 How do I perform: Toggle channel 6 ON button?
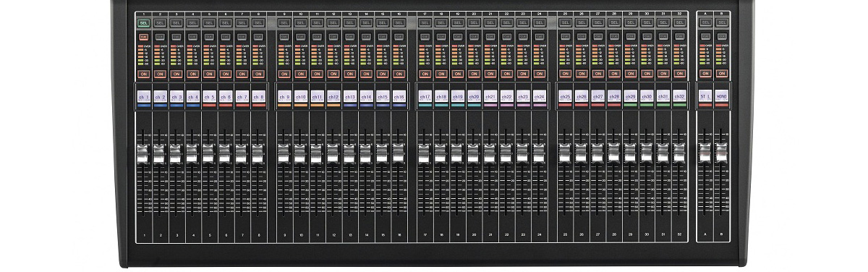(226, 74)
